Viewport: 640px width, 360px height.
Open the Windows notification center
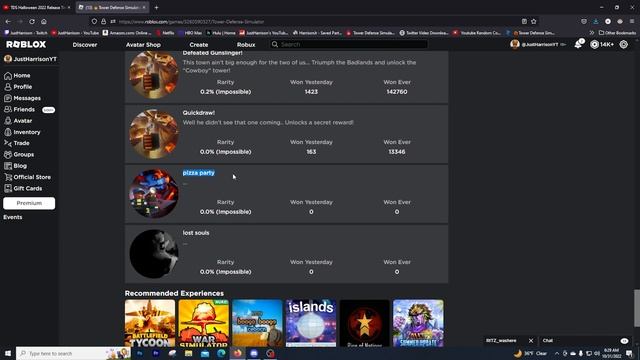coord(629,353)
